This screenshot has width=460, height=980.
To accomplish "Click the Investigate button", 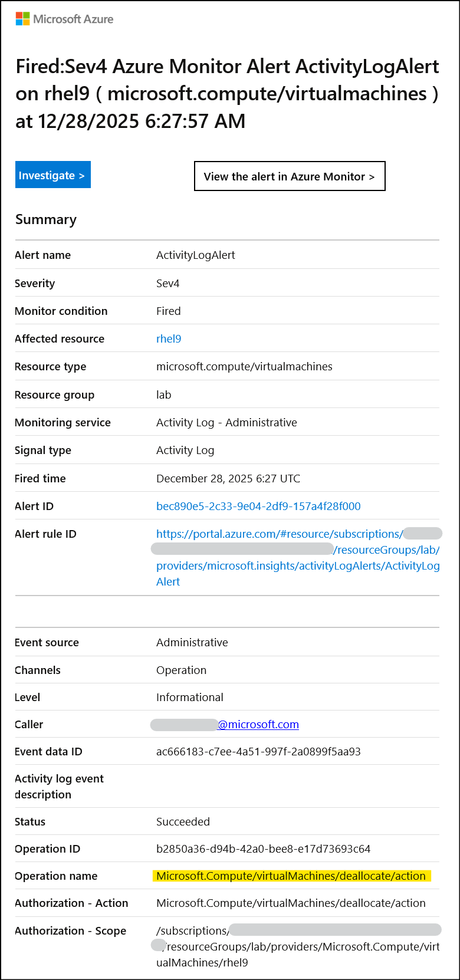I will 53,175.
